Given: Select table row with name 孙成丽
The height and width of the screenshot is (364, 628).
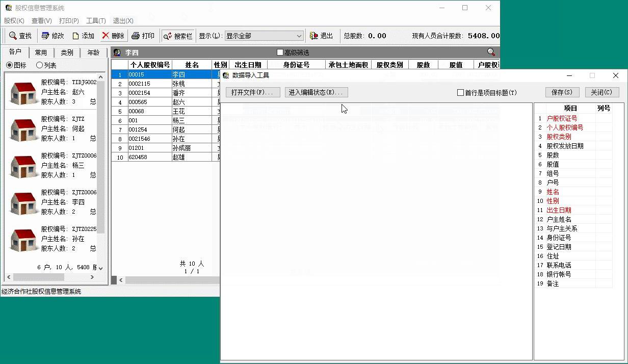Looking at the screenshot, I should pos(166,148).
